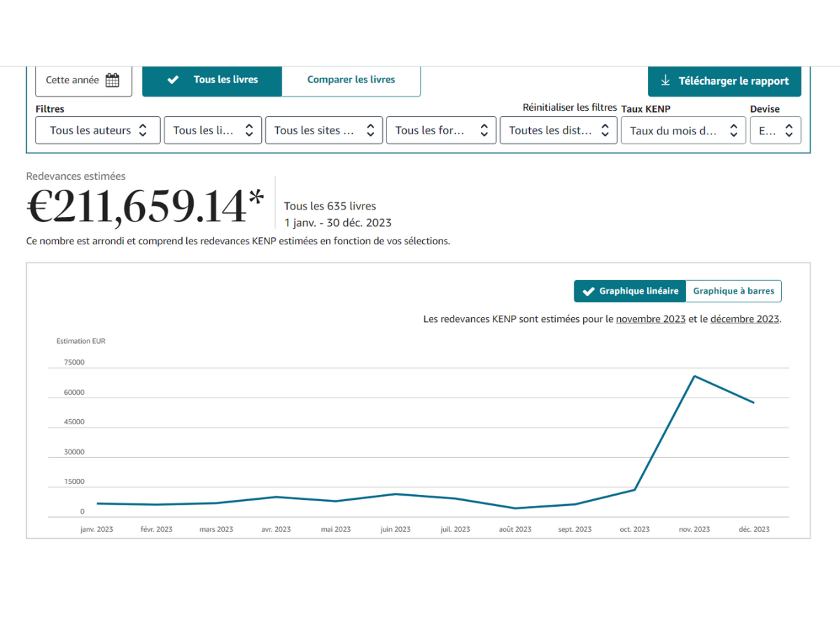Click Réinitialiser les filtres link

(569, 107)
